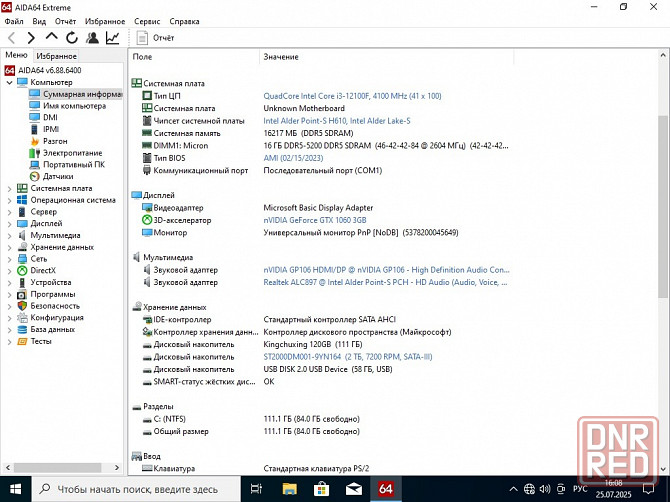Click the tree horizontal scrollbar thumb
This screenshot has width=670, height=502.
coord(58,467)
